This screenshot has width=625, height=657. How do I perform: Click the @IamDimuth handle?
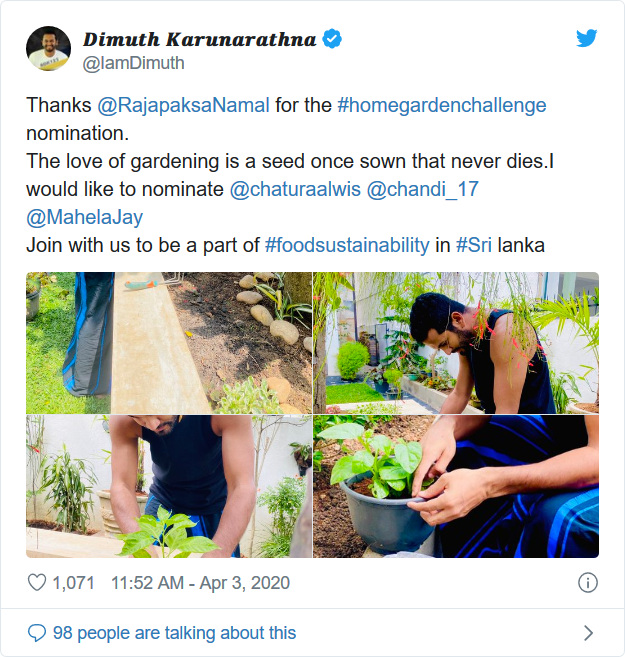[133, 63]
